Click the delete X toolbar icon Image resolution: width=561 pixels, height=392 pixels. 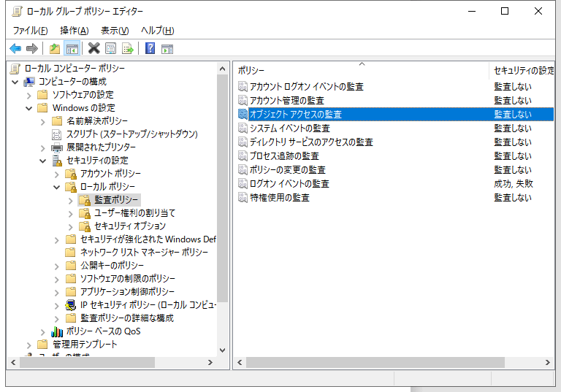93,49
